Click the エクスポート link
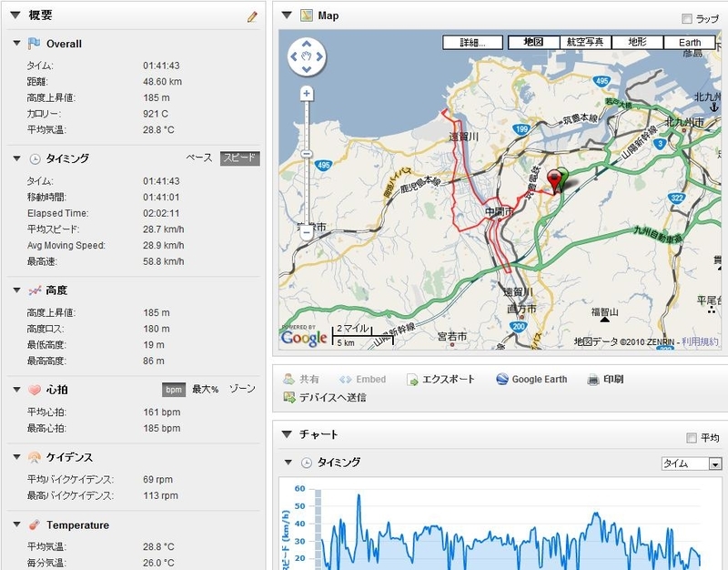The image size is (728, 570). point(448,380)
